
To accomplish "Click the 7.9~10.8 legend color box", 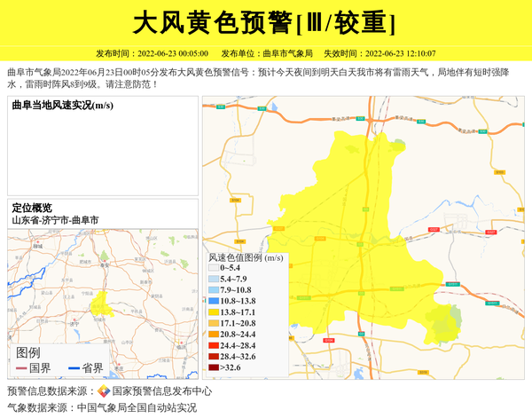I will click(x=214, y=290).
